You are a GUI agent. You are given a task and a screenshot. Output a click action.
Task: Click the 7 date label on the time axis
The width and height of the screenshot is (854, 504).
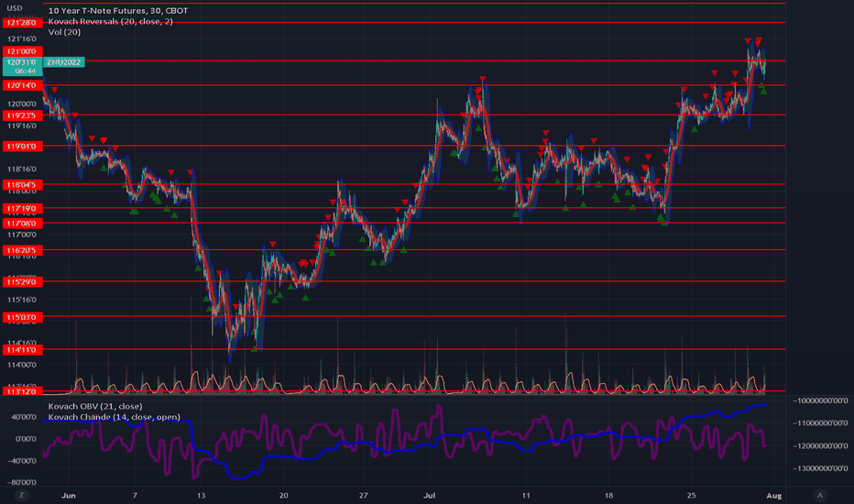(135, 495)
